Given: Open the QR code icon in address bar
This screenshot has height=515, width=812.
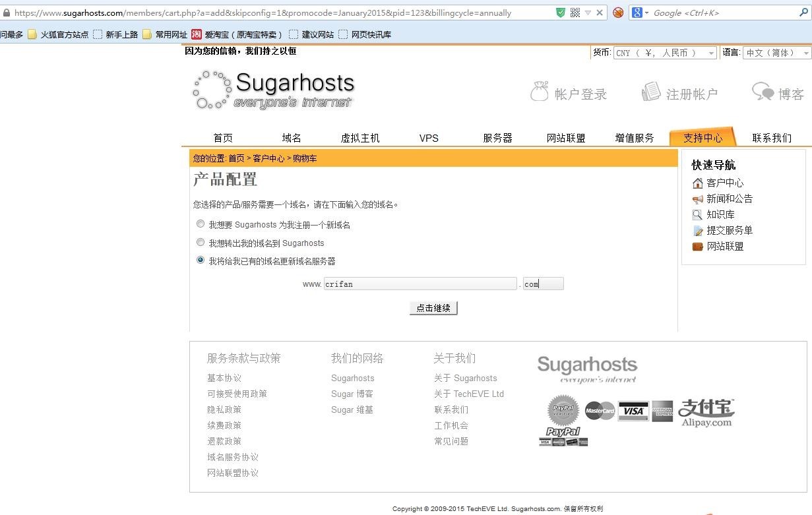Looking at the screenshot, I should (575, 13).
